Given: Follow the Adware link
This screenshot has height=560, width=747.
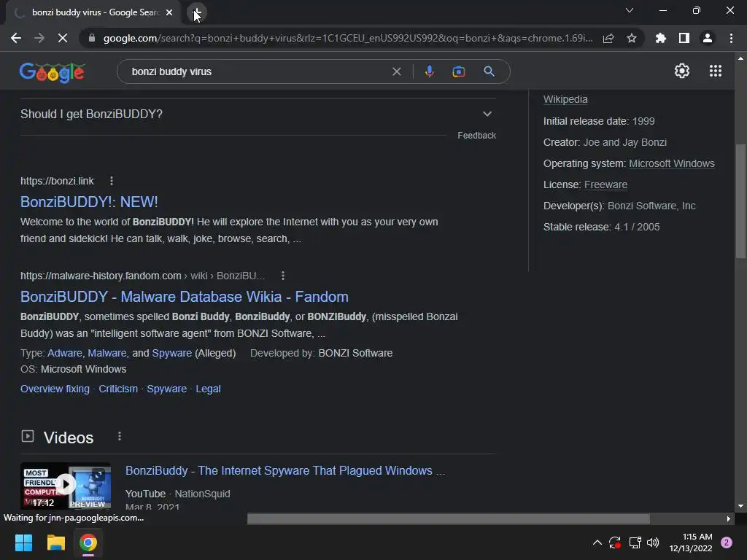Looking at the screenshot, I should [x=65, y=353].
